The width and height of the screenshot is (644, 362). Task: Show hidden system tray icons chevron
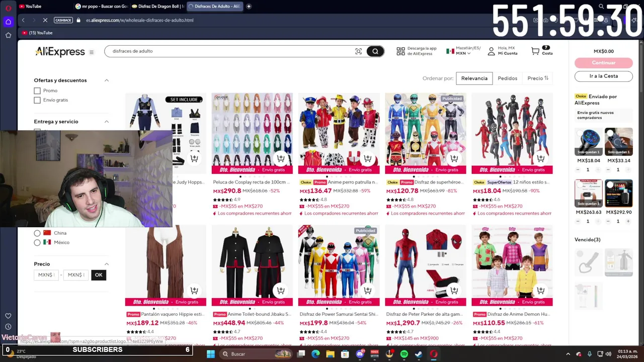tap(568, 354)
